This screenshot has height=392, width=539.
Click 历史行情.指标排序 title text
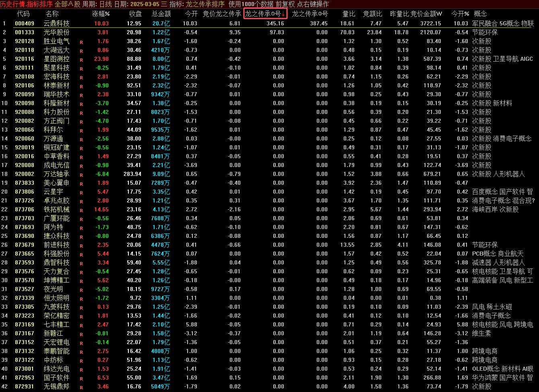[x=26, y=4]
